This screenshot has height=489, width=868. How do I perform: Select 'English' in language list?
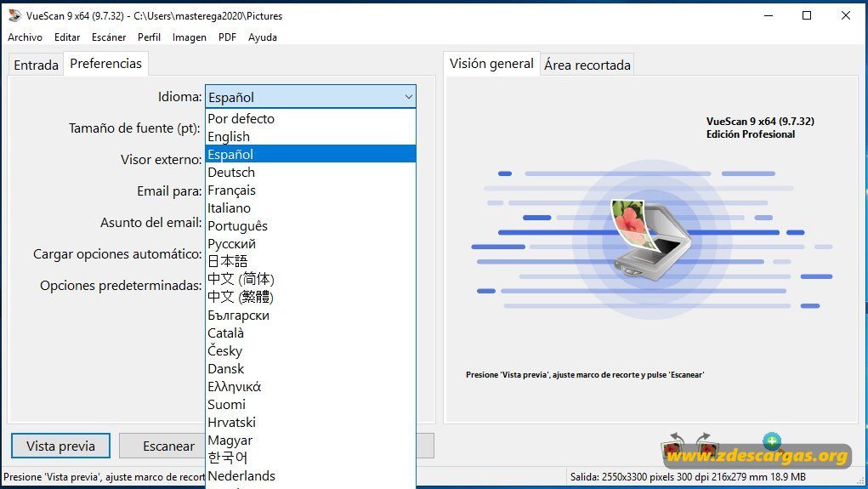tap(310, 136)
